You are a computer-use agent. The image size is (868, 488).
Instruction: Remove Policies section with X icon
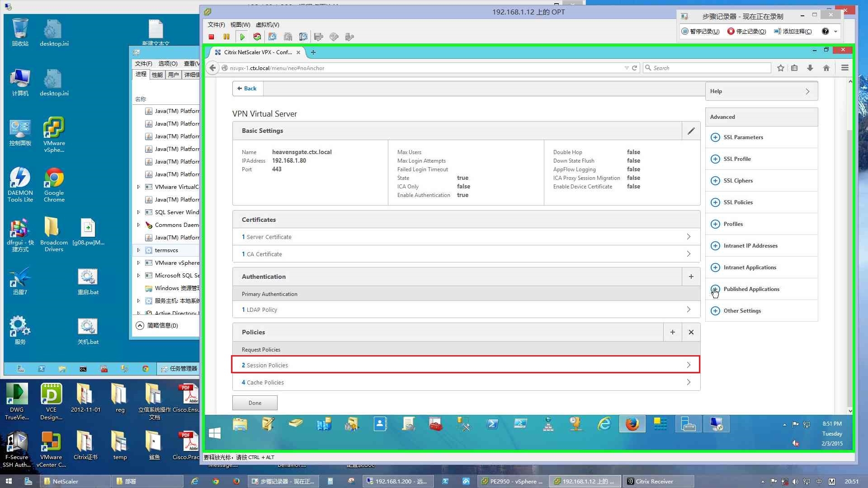pos(691,332)
